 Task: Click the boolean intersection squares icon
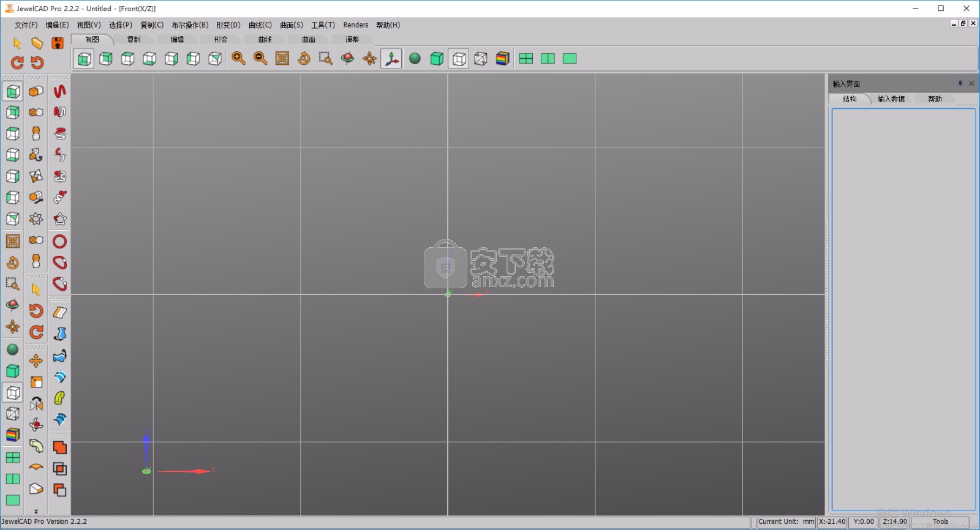[x=59, y=469]
